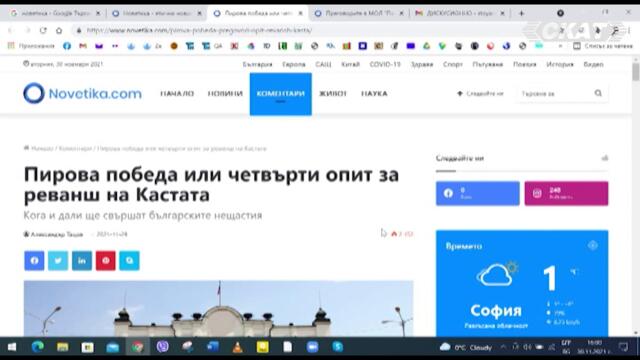Open File Explorer from the taskbar

point(62,347)
